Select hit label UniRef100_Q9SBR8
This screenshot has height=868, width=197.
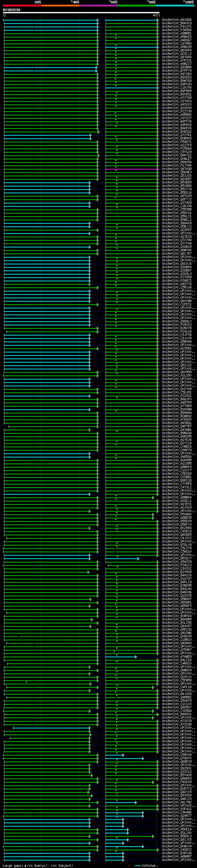(x=177, y=67)
